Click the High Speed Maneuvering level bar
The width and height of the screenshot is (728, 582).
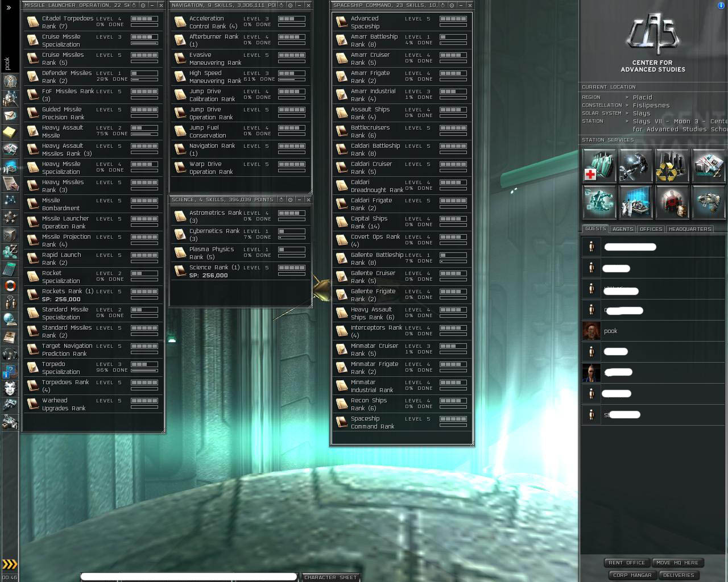(292, 73)
